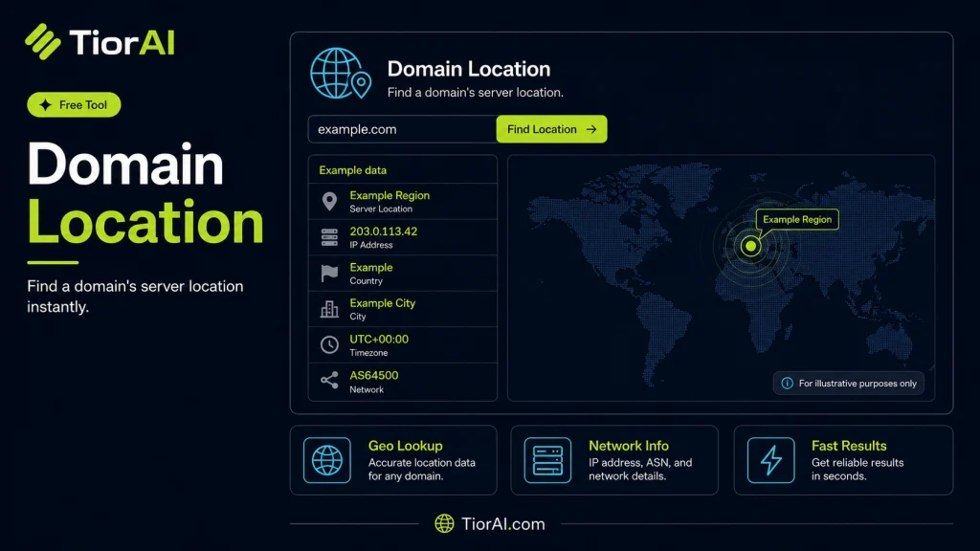Viewport: 980px width, 551px height.
Task: Click the info icon beside illustrative note
Action: (787, 384)
